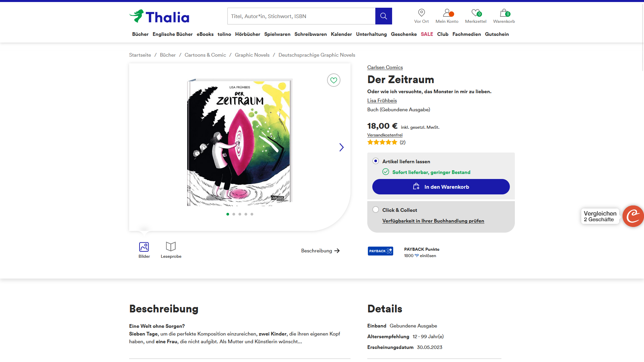
Task: Jump to third image carousel dot
Action: tap(239, 214)
